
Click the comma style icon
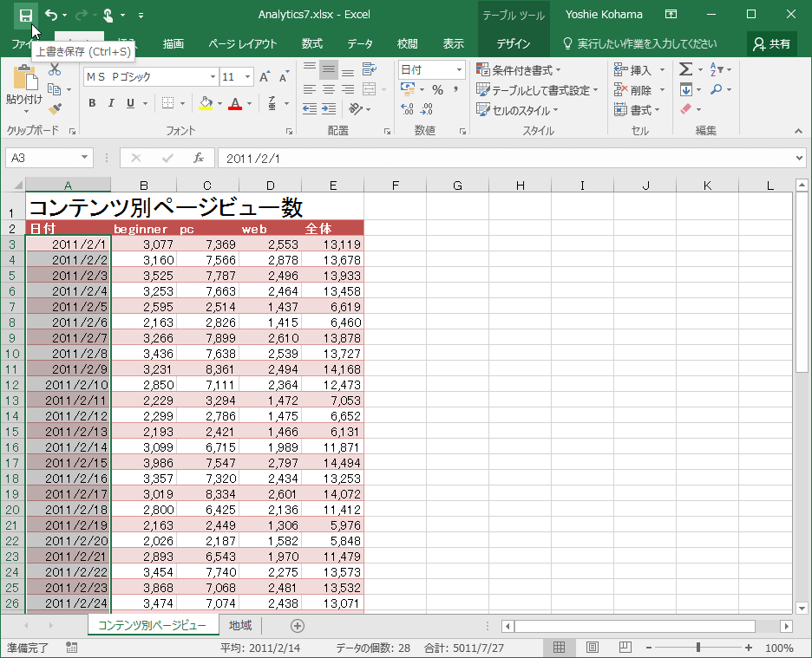(x=455, y=90)
